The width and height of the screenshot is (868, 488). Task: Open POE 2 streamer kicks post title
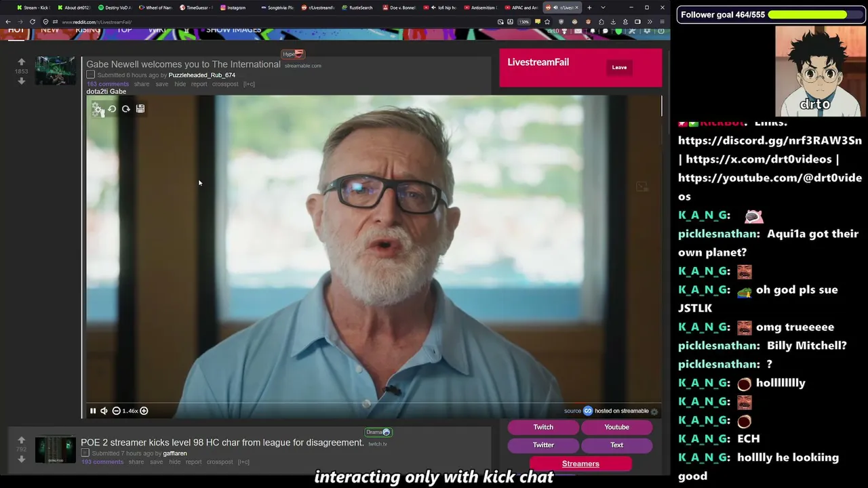point(222,443)
